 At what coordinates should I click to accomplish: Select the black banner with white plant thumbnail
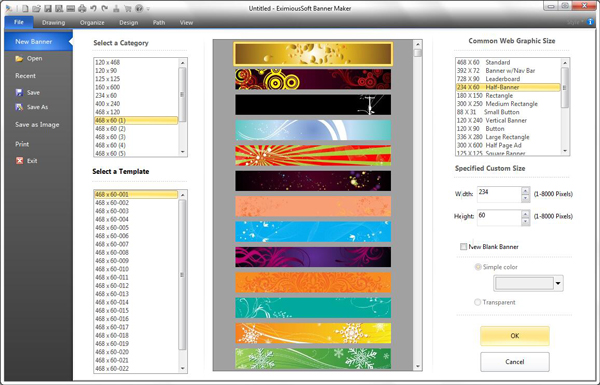click(313, 104)
